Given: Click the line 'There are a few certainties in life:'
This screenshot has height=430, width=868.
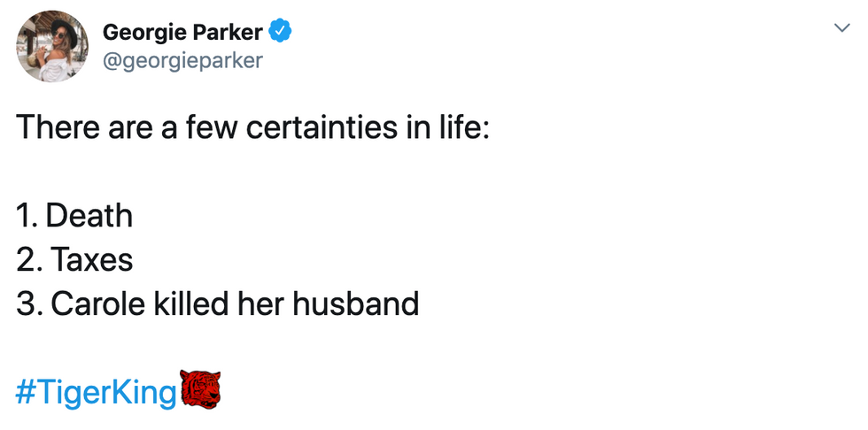Looking at the screenshot, I should point(253,127).
